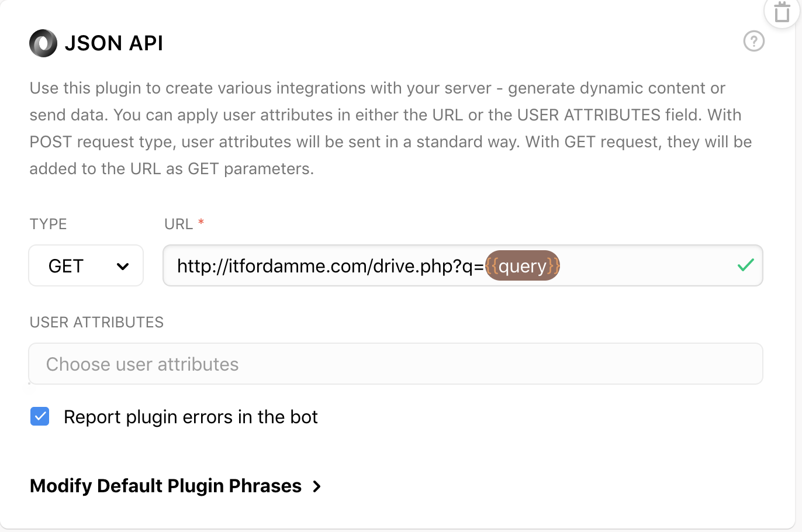Viewport: 802px width, 532px height.
Task: Click the empty area of the URL field
Action: coord(643,266)
